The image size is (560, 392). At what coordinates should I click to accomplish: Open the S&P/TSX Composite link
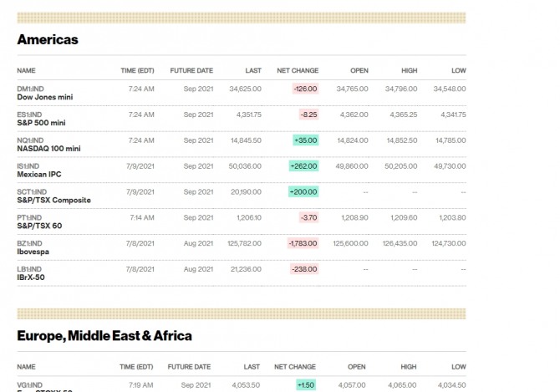pos(53,201)
